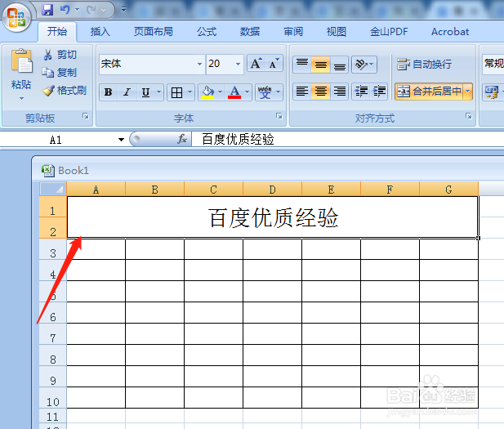Open the 视图 tab

pyautogui.click(x=337, y=32)
